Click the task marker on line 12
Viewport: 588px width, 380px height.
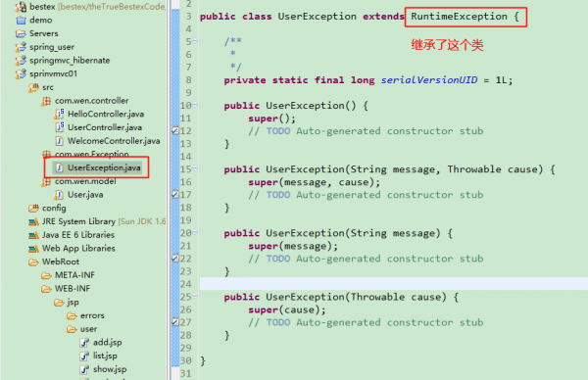tap(175, 131)
